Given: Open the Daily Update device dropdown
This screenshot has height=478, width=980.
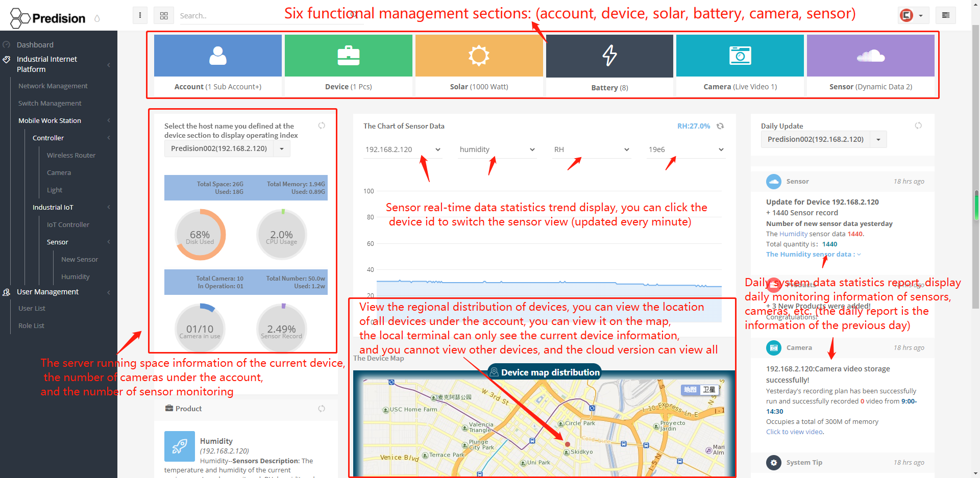Looking at the screenshot, I should [824, 139].
